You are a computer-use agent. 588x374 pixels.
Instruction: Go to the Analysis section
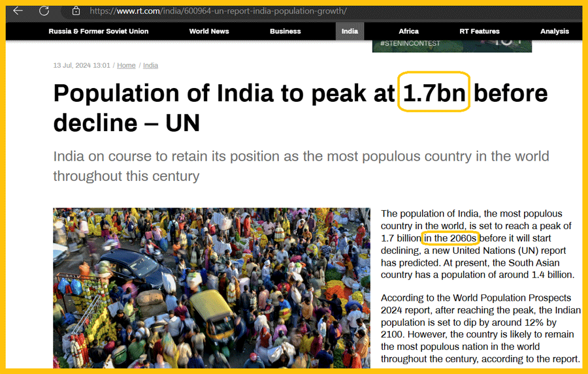[x=555, y=31]
